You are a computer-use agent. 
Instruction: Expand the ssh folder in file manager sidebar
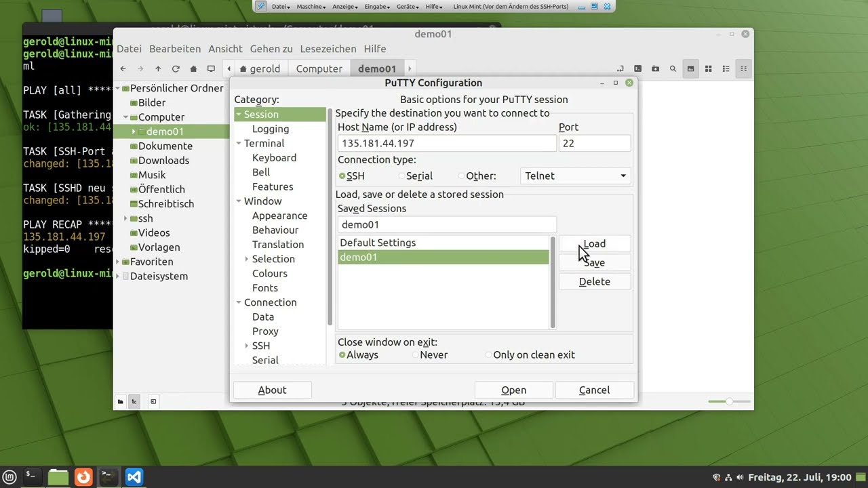[x=125, y=219]
